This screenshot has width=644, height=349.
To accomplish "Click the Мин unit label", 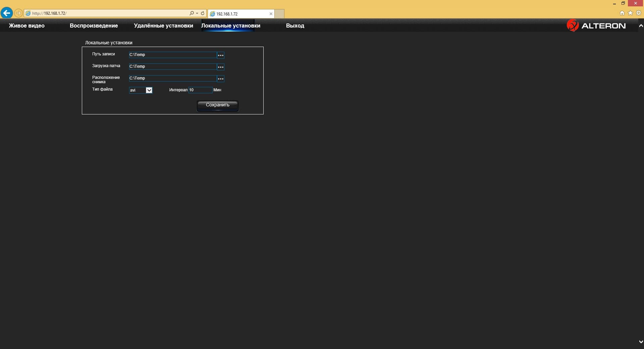I will pos(217,90).
